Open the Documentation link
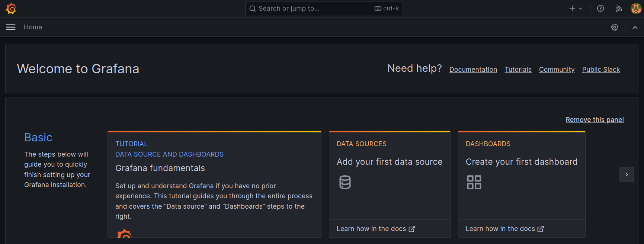The image size is (644, 244). pyautogui.click(x=473, y=70)
